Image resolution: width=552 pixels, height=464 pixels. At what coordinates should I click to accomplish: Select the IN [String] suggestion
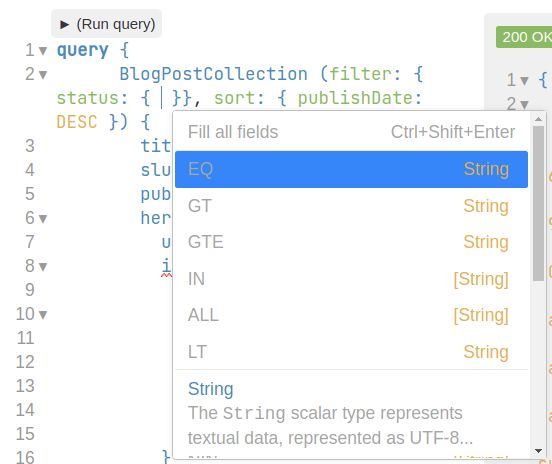[x=351, y=279]
